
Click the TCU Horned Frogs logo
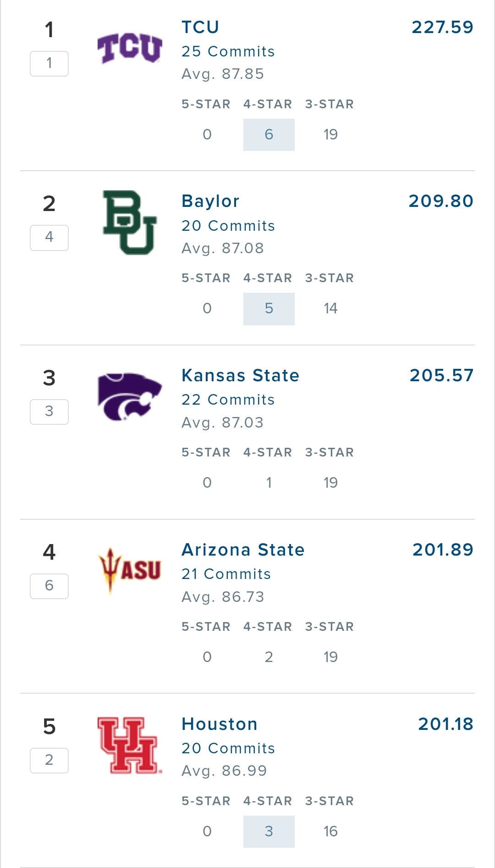[130, 48]
